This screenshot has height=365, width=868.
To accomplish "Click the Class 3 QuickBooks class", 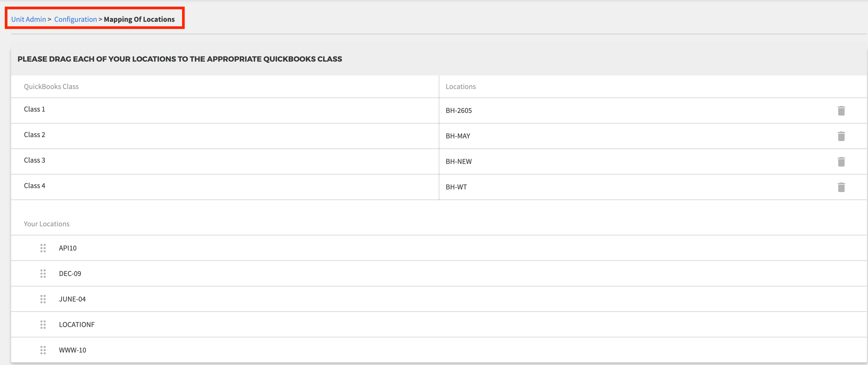I will click(34, 160).
